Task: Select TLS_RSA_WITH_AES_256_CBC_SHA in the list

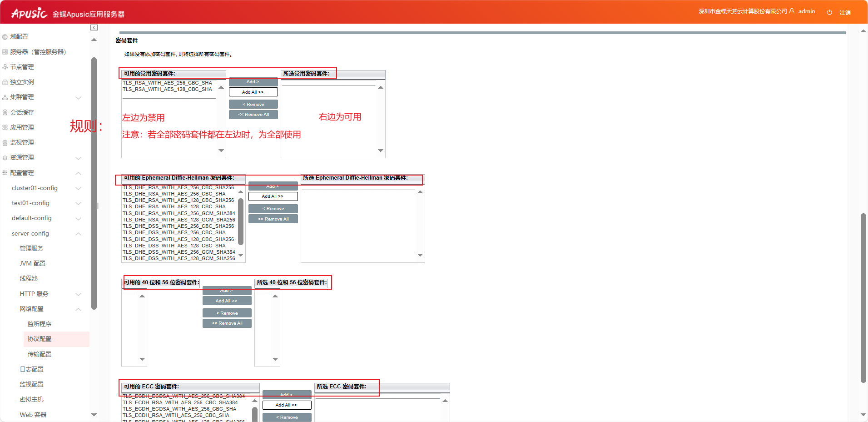Action: point(167,83)
